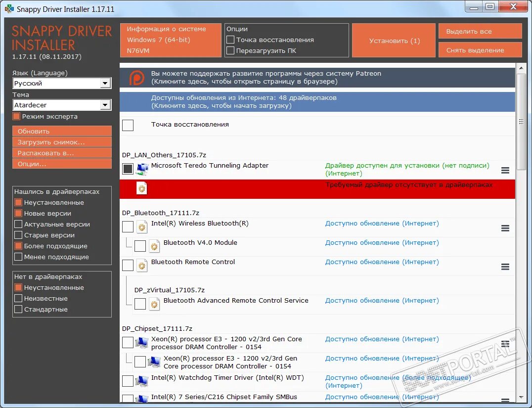The image size is (532, 408).
Task: Open the Опции... button in the sidebar
Action: point(62,164)
